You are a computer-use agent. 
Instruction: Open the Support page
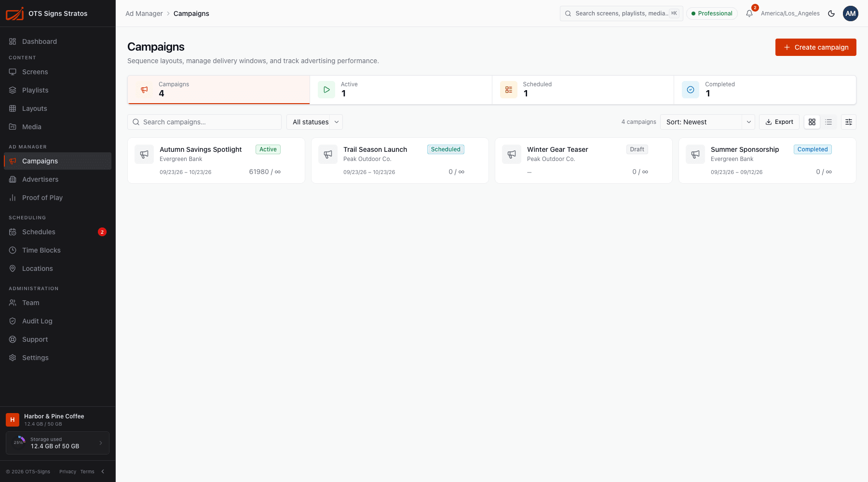(x=57, y=339)
